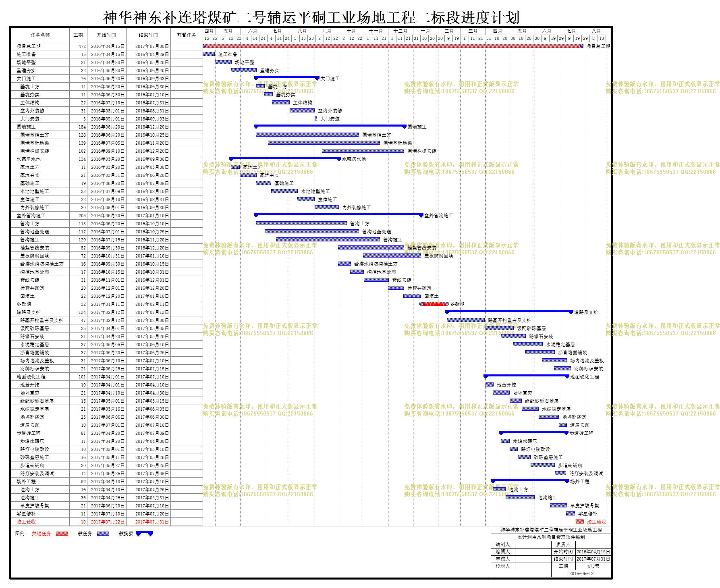The height and width of the screenshot is (588, 720).
Task: Click the 关键任务 red legend swatch
Action: [x=62, y=534]
